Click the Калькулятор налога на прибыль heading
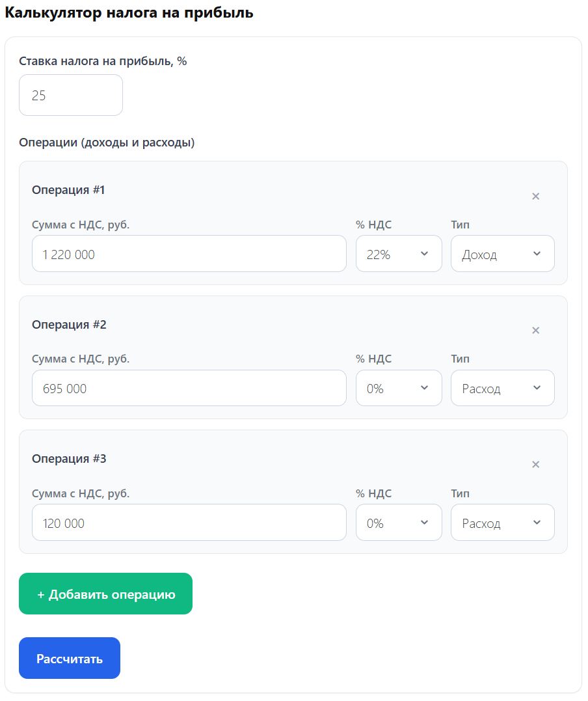This screenshot has height=701, width=588. point(129,13)
